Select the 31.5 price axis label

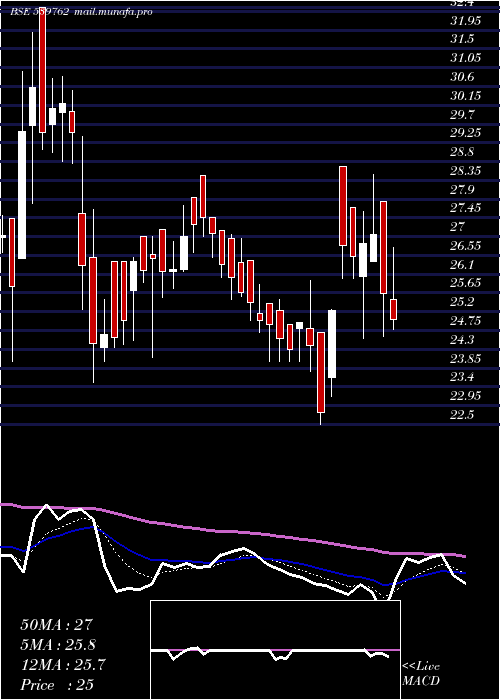point(462,39)
